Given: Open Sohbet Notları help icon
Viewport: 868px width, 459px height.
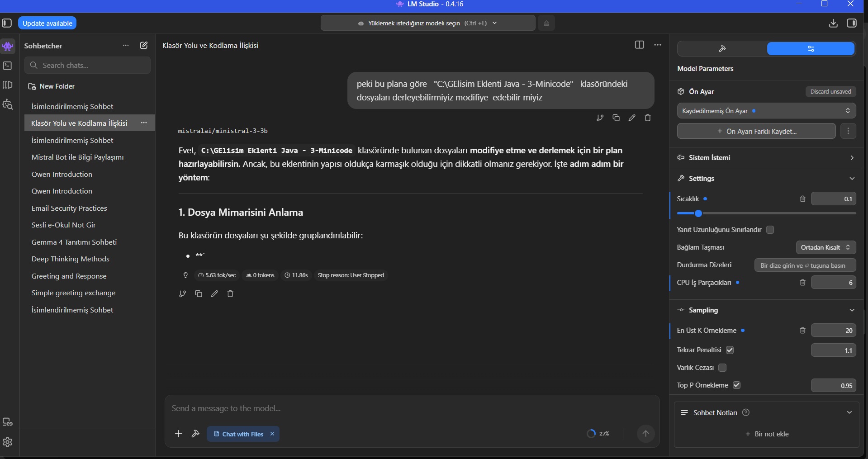Looking at the screenshot, I should 746,412.
